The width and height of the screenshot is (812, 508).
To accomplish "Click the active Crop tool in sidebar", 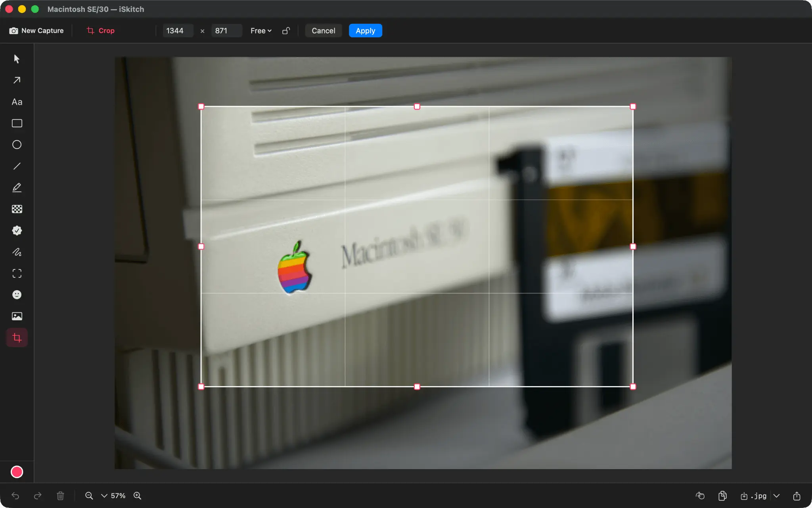I will click(x=17, y=338).
